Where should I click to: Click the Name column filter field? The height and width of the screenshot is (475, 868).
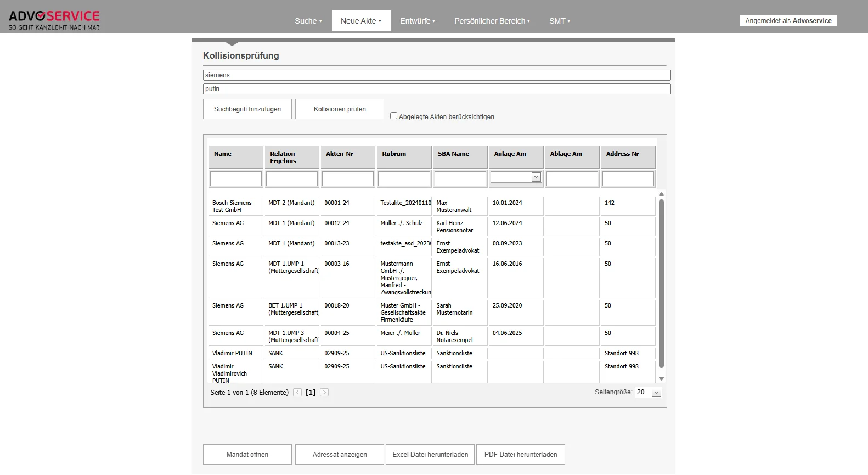coord(236,179)
